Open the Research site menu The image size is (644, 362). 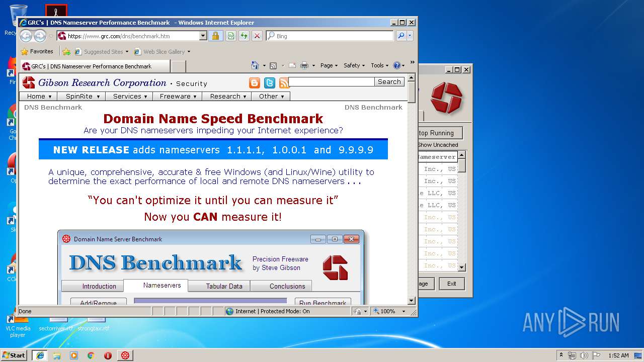point(227,96)
